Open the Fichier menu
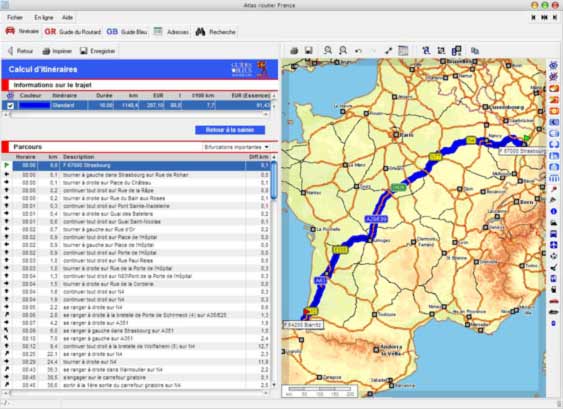Viewport: 563px width, 409px height. pyautogui.click(x=15, y=17)
